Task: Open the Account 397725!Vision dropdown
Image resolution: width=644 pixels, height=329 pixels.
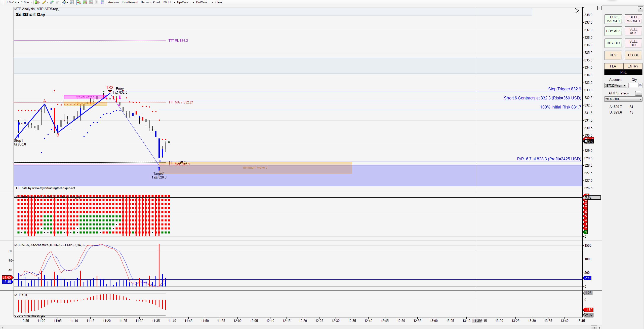Action: pos(615,86)
